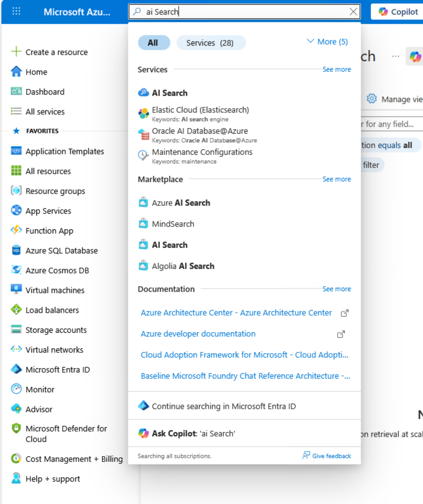Click Searching all subscriptions text

point(174,456)
